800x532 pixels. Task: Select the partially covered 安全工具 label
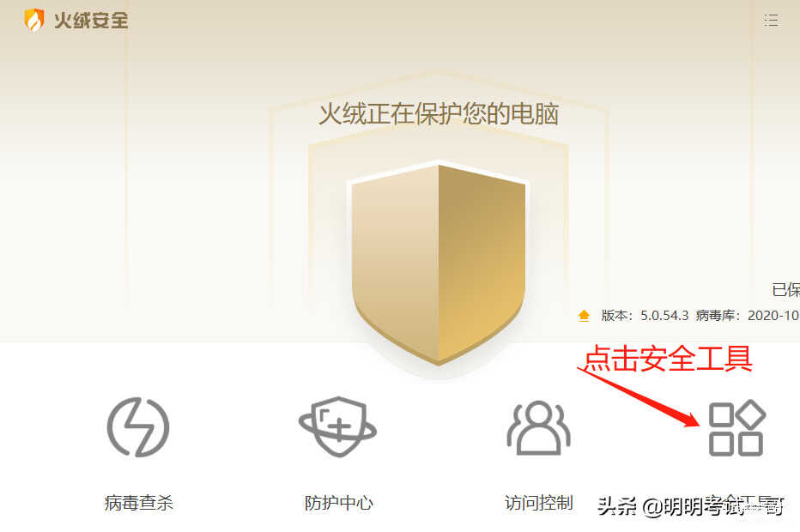[752, 503]
